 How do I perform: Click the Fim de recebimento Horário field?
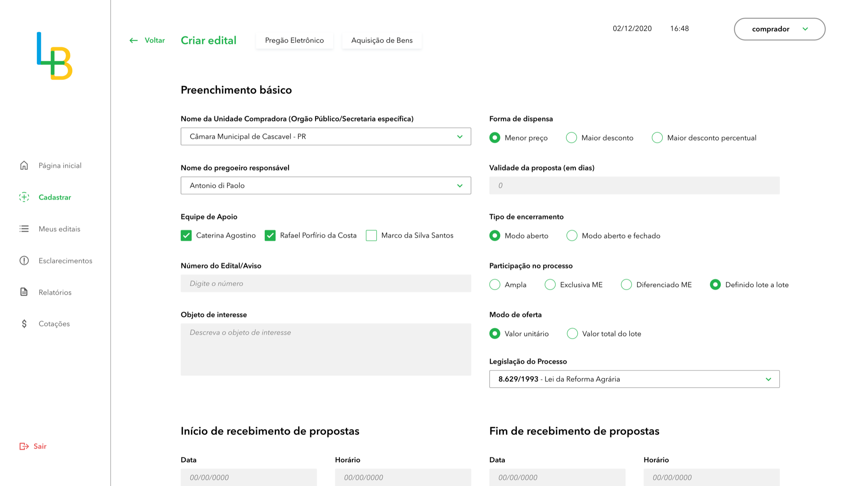(x=712, y=477)
